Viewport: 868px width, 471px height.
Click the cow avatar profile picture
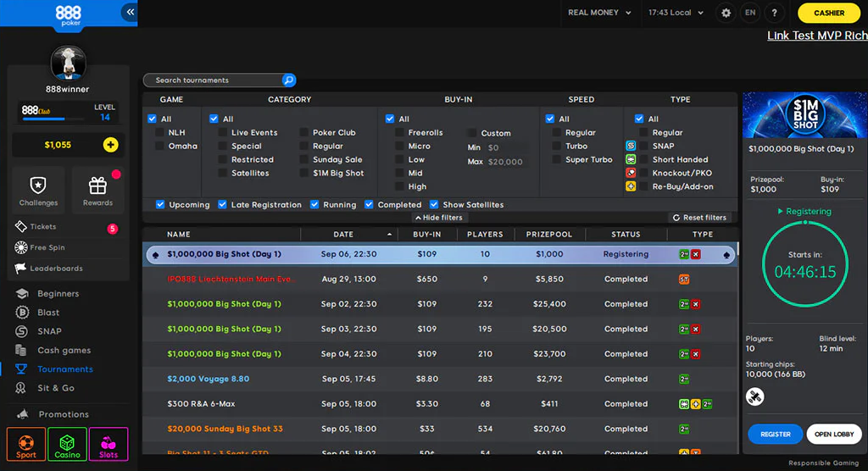(x=68, y=63)
